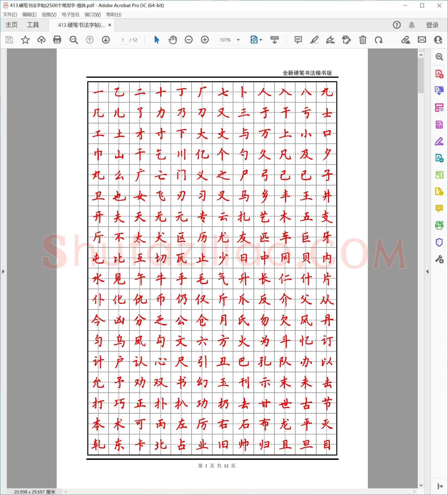The image size is (448, 495).
Task: Open the sign document pen tool
Action: click(x=330, y=40)
